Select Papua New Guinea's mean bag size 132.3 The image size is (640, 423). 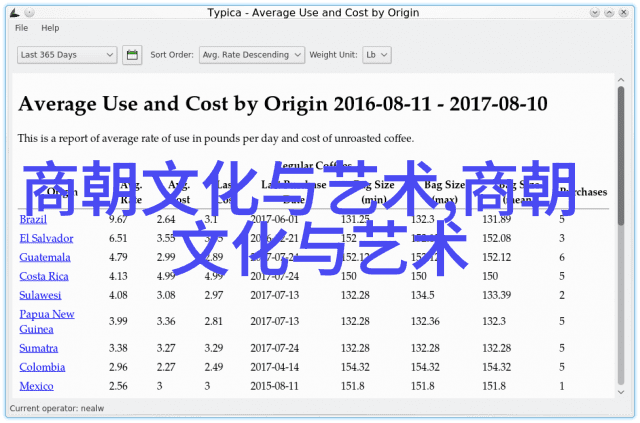coord(494,321)
